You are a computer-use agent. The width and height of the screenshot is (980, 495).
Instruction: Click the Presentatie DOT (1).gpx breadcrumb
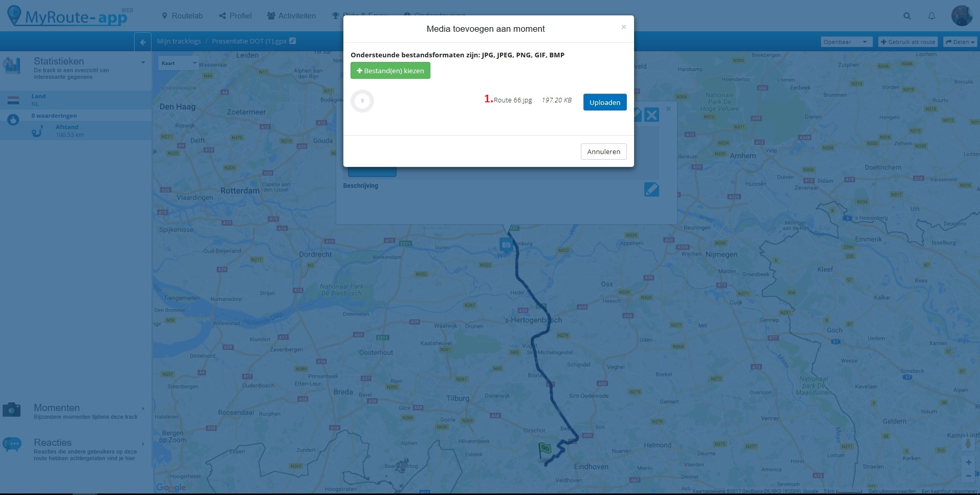pos(249,41)
